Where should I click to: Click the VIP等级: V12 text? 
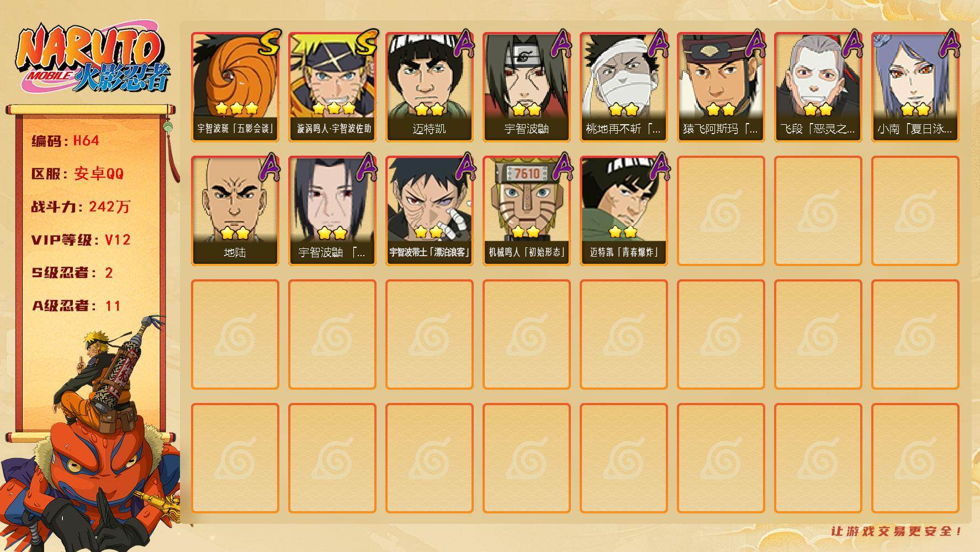(81, 240)
